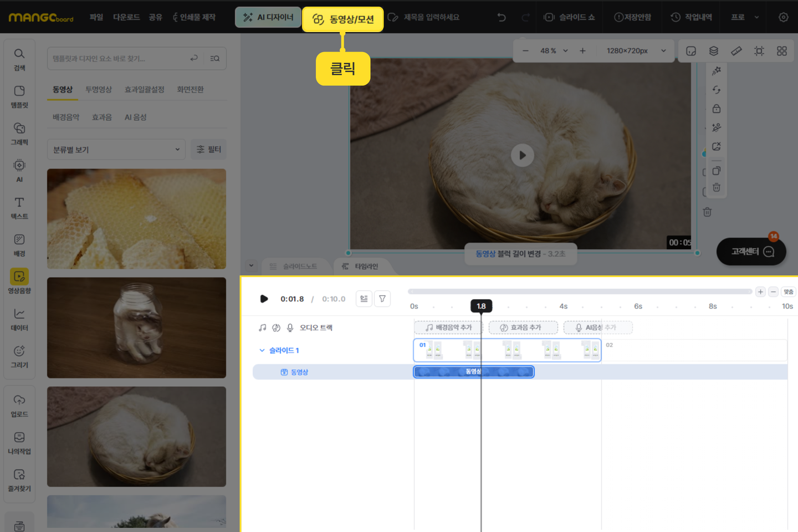Open the settings gear icon
The height and width of the screenshot is (532, 798).
[783, 17]
